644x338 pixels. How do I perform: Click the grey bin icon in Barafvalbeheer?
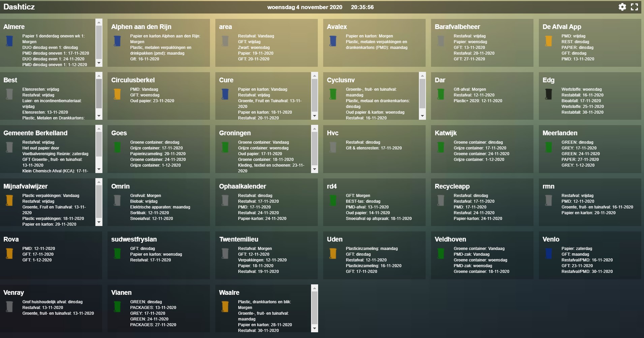pos(441,41)
